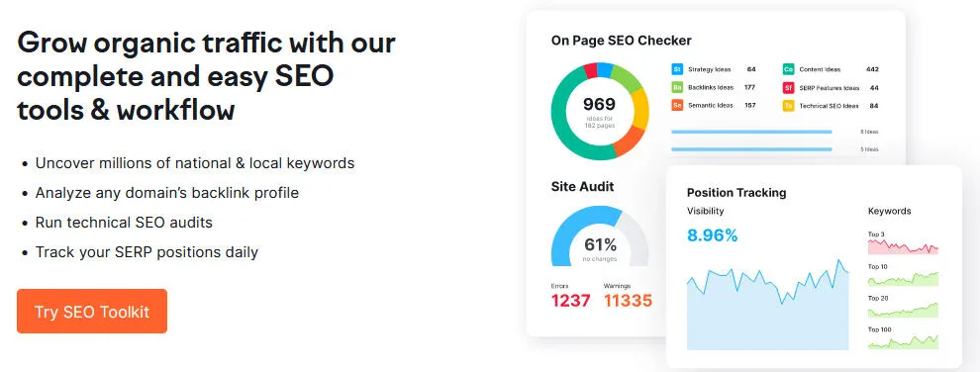Open the Warnings count 11335
The width and height of the screenshot is (980, 372).
point(629,301)
